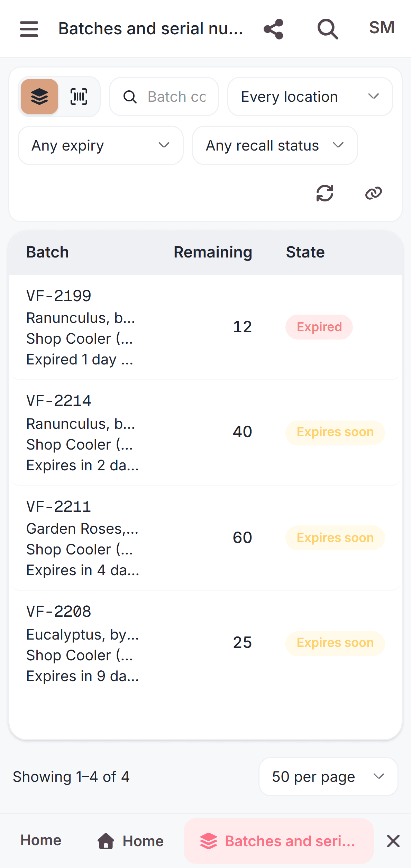Open the hamburger navigation menu
This screenshot has height=868, width=411.
click(x=29, y=29)
